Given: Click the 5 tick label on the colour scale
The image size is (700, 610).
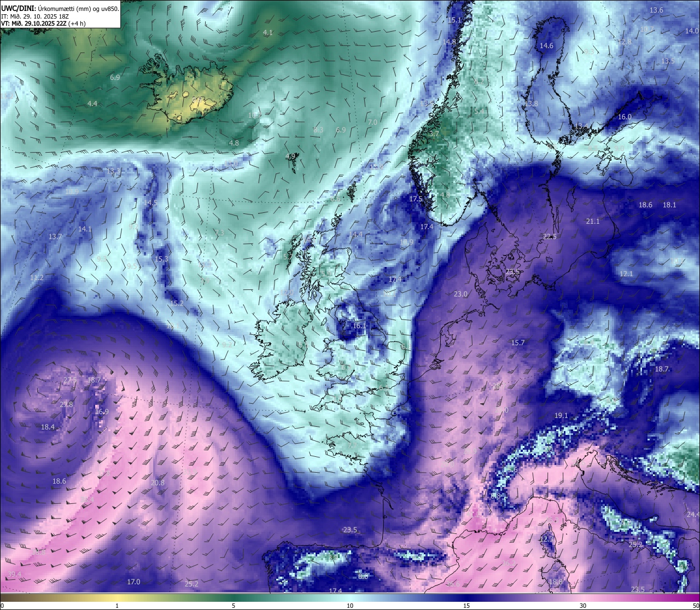Looking at the screenshot, I should tap(234, 606).
